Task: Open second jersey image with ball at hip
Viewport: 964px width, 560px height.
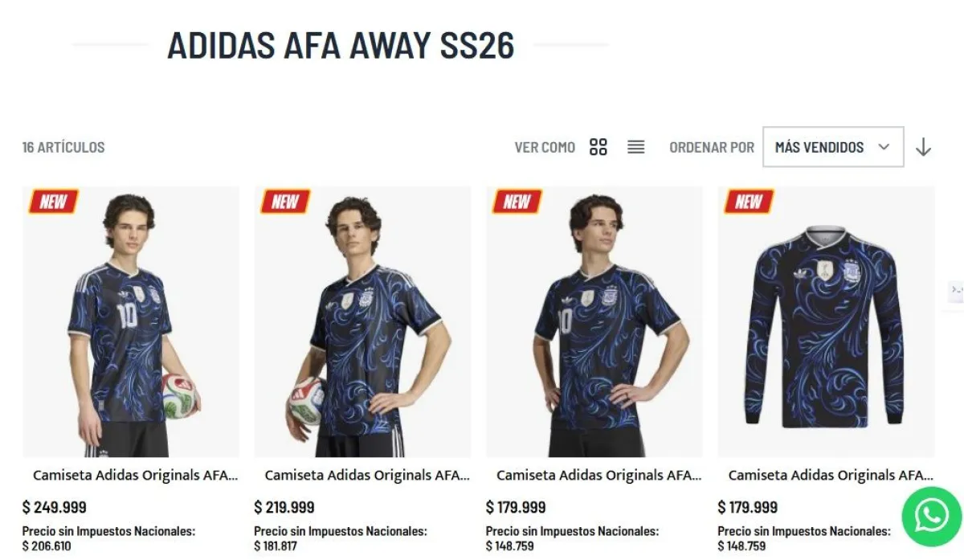Action: click(363, 322)
